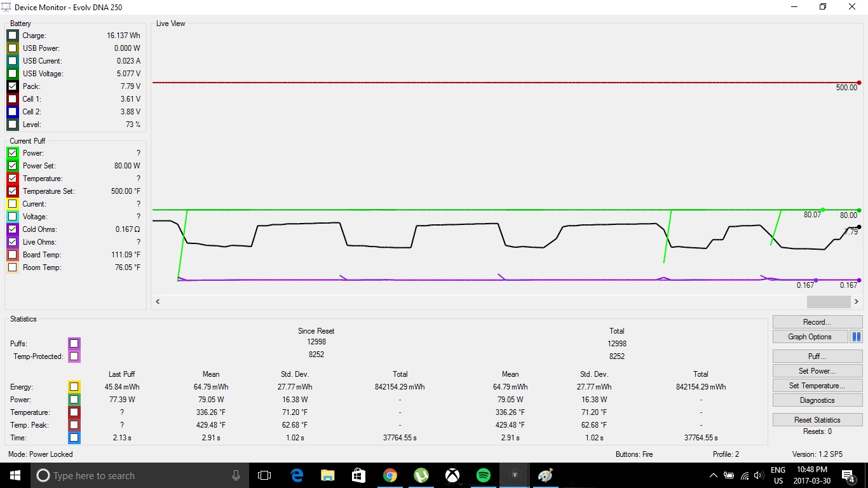Launch the Xbox app from the taskbar
This screenshot has height=488, width=868.
point(452,475)
